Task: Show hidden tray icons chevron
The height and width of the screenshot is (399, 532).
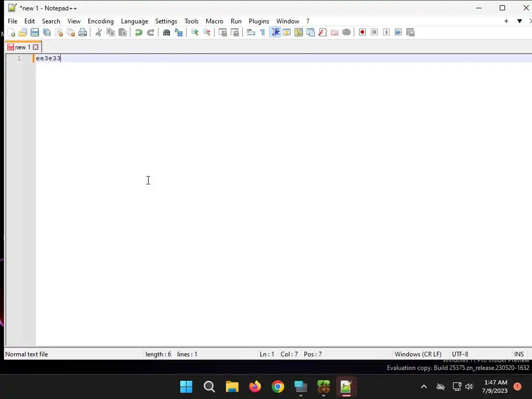Action: pyautogui.click(x=424, y=387)
